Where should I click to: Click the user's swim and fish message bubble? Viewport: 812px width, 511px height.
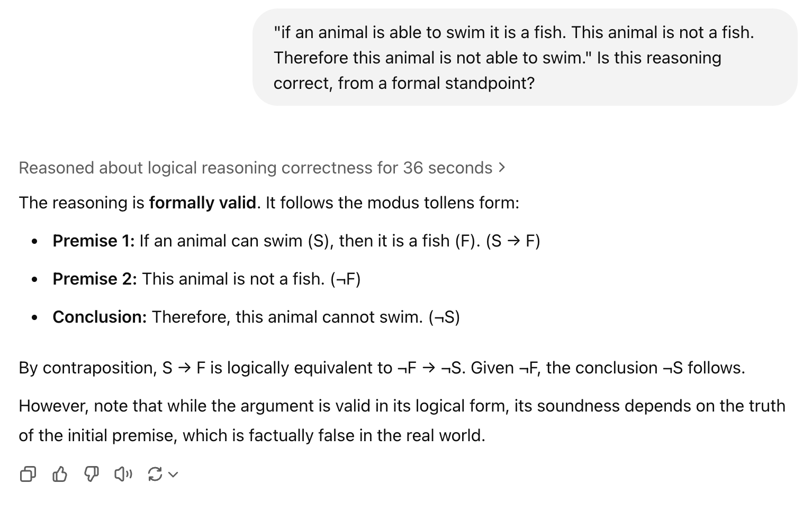click(524, 58)
